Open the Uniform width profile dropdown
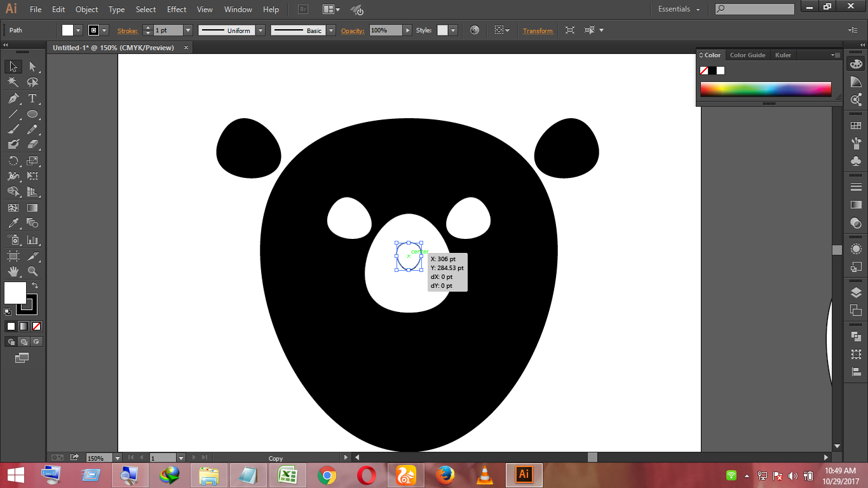Screen dimensions: 868x488 coord(261,30)
